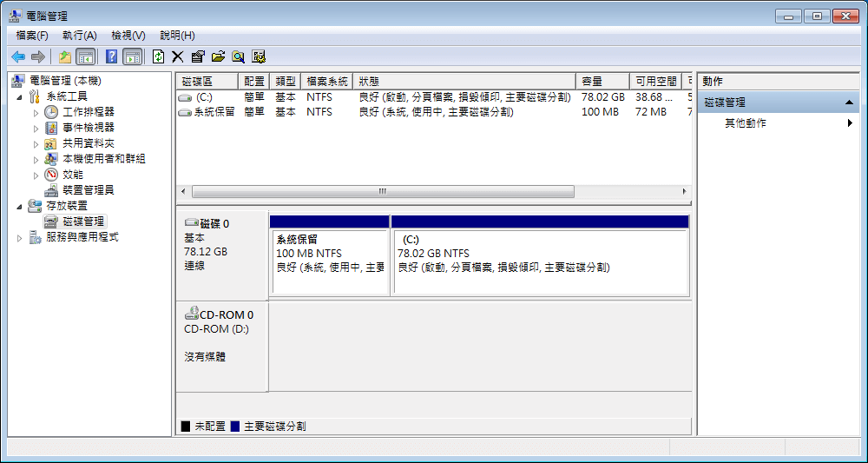Click the Up One Level folder icon

tap(65, 56)
